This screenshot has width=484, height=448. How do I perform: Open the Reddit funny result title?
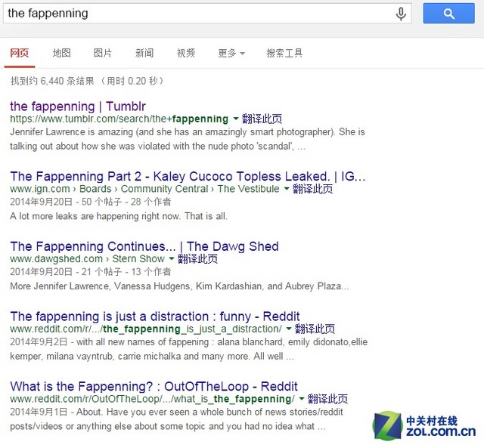(155, 316)
